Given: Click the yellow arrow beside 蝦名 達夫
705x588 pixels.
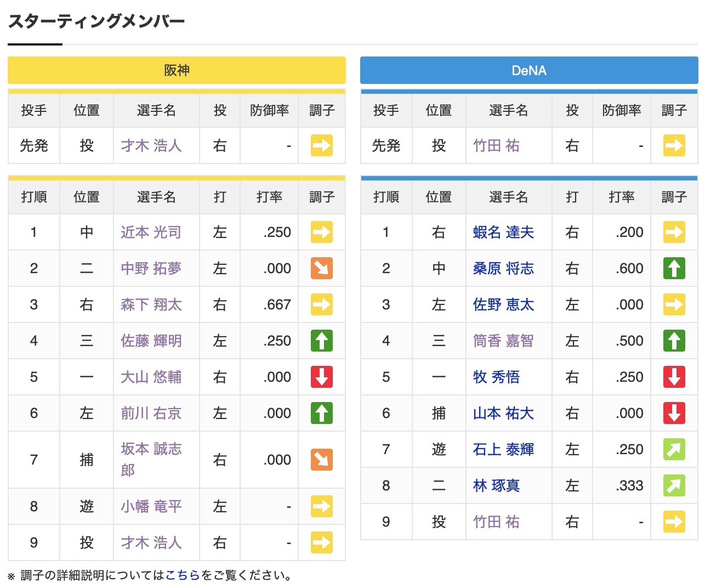Looking at the screenshot, I should point(674,232).
